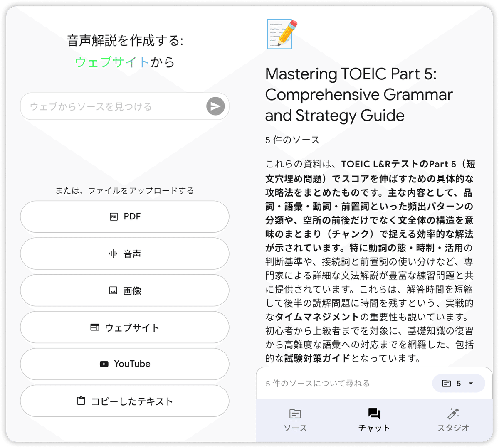Click the Mastering TOEIC Part 5 title

click(x=359, y=94)
